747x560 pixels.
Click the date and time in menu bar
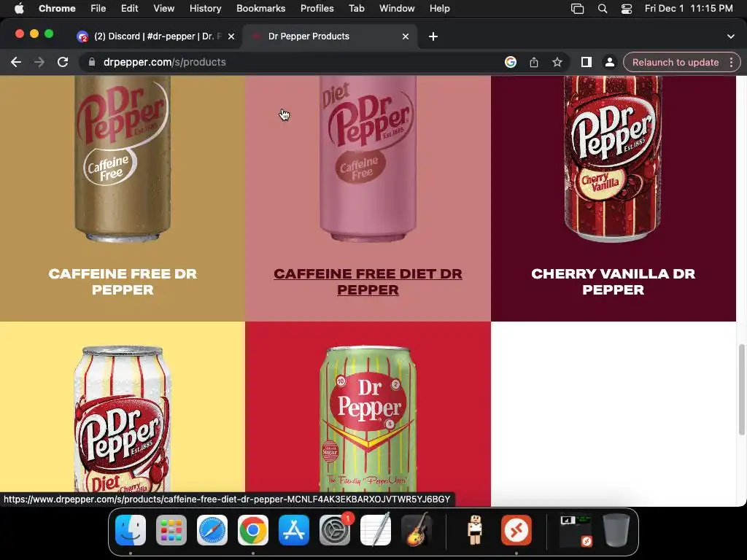click(689, 8)
